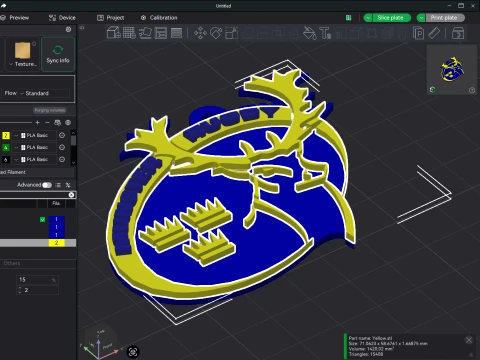This screenshot has height=360, width=480.
Task: Open printer settings gear icon in sidebar
Action: [68, 29]
